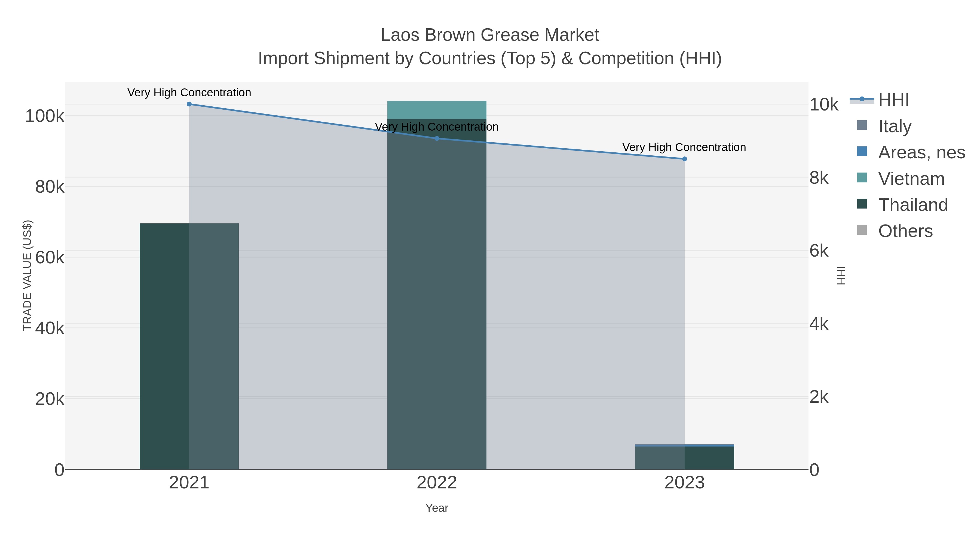The width and height of the screenshot is (980, 551).
Task: Click the 60k trade value tick label
Action: (x=50, y=257)
